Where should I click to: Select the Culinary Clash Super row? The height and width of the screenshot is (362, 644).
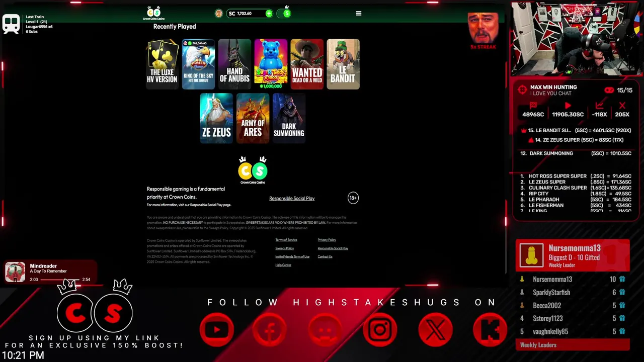[576, 188]
